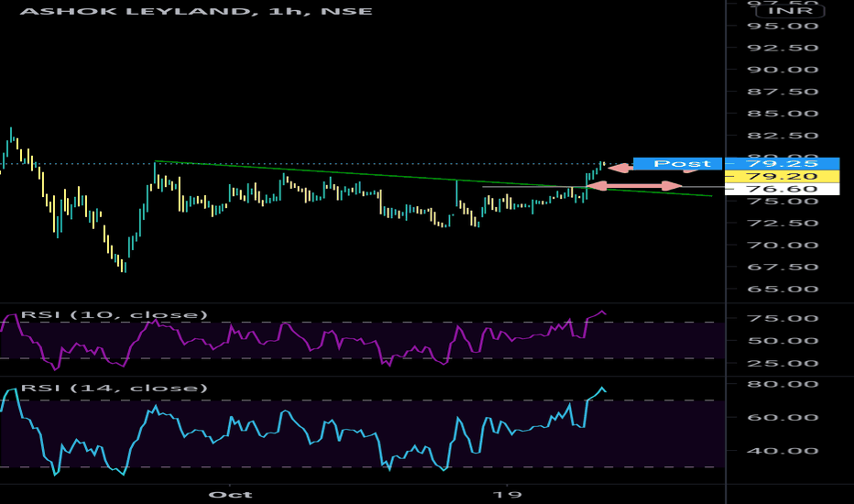The height and width of the screenshot is (504, 854).
Task: Click the 90.00 price axis label
Action: click(x=783, y=70)
